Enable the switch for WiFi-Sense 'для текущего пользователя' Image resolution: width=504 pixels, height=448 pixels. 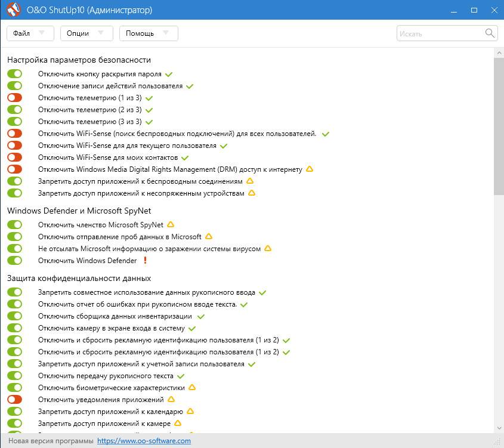[x=15, y=146]
